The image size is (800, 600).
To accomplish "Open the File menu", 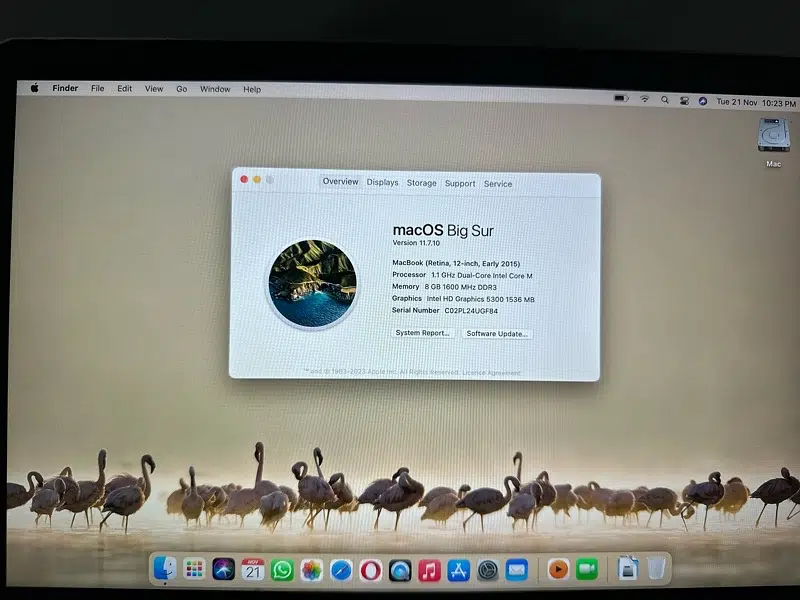I will [x=97, y=88].
